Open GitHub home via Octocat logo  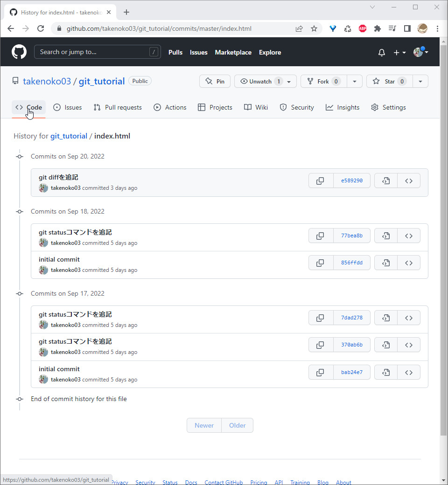tap(19, 52)
